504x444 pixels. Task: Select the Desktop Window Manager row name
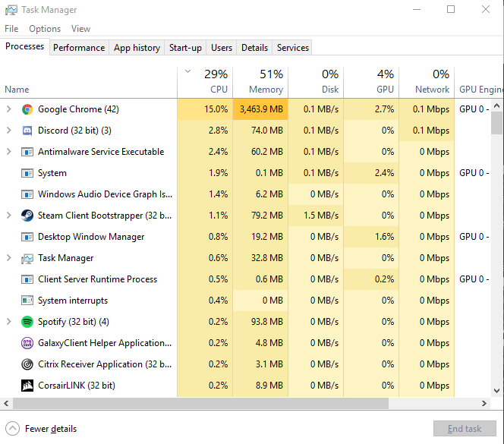click(x=91, y=237)
